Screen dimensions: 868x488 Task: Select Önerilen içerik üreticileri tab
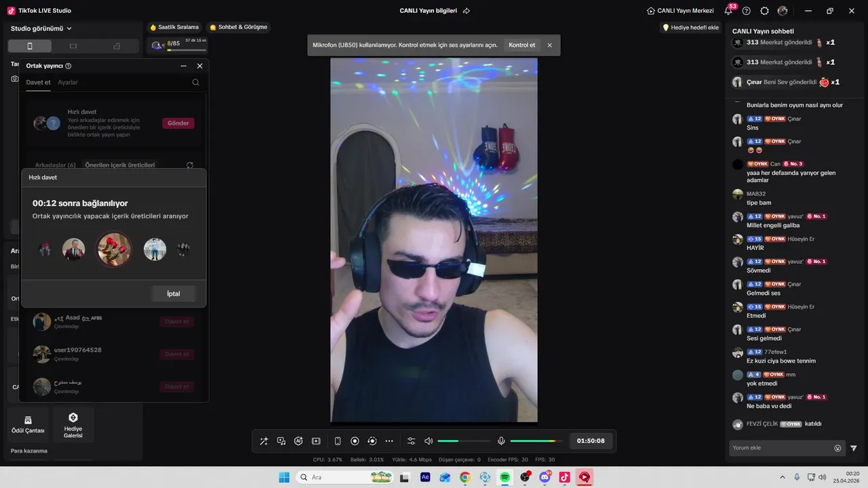(120, 165)
